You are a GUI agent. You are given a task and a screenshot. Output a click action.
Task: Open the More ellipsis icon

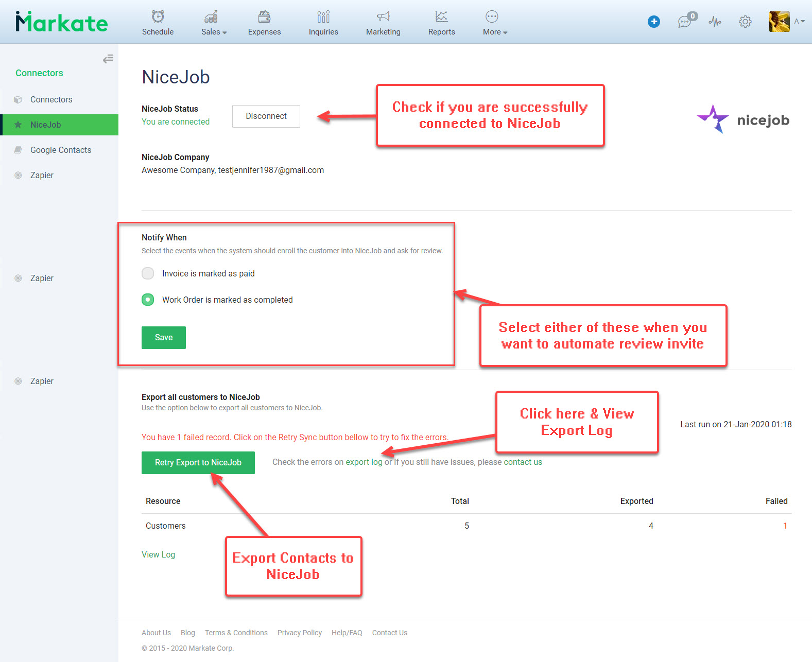pyautogui.click(x=492, y=17)
